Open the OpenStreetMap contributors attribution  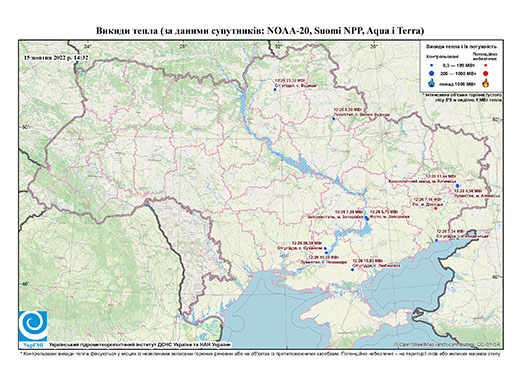(x=448, y=344)
